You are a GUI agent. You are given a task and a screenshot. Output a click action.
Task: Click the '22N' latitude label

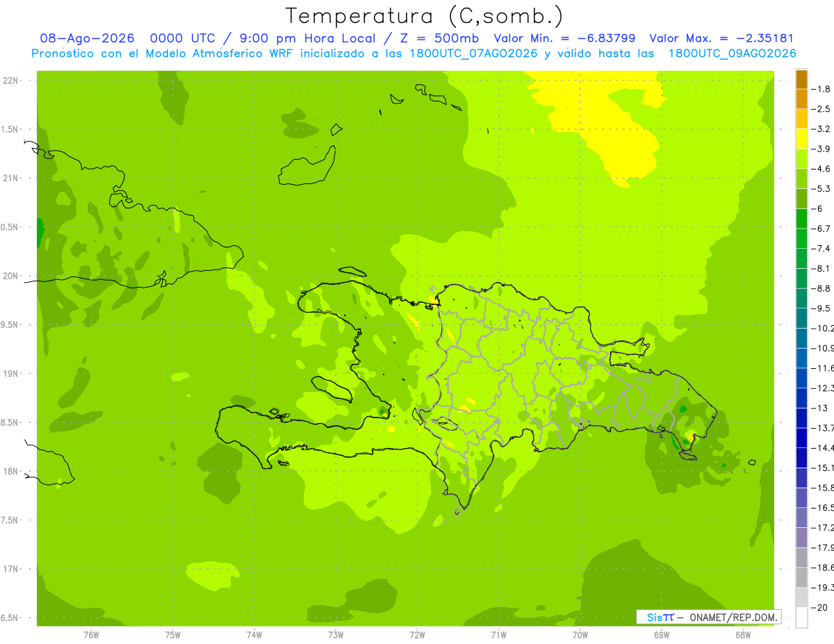[x=10, y=81]
